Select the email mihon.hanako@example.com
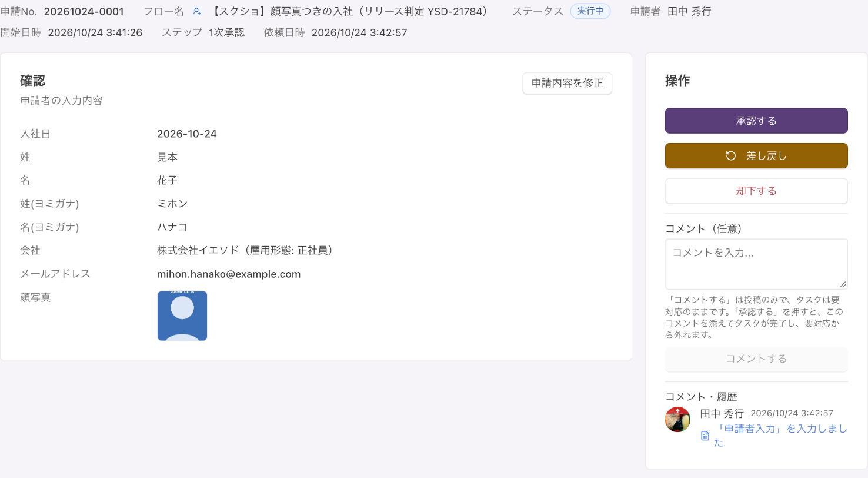 229,274
